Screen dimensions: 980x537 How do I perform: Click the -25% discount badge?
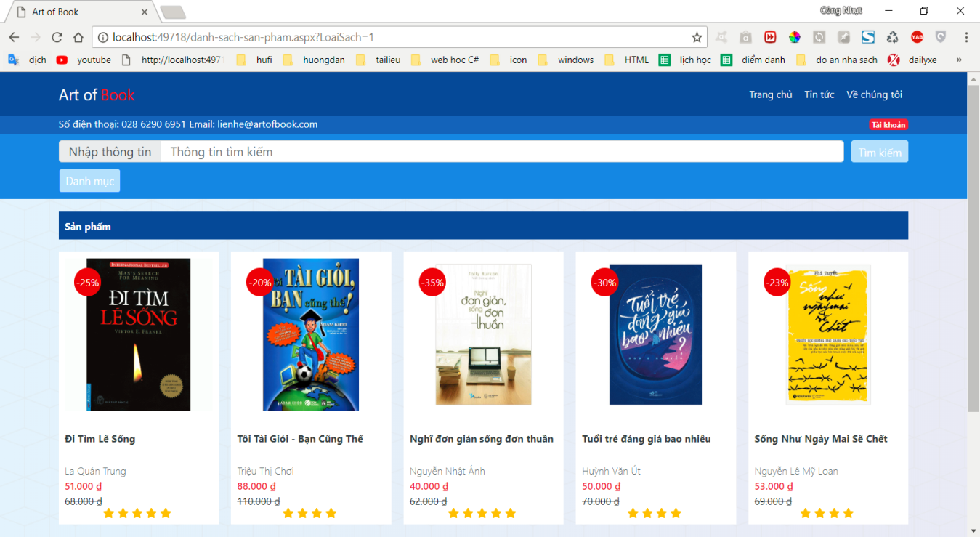click(x=88, y=283)
